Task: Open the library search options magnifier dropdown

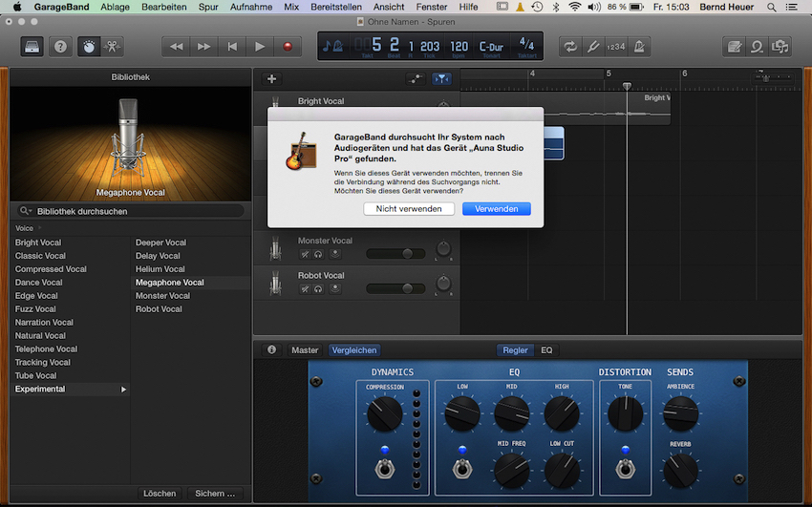Action: pyautogui.click(x=26, y=211)
